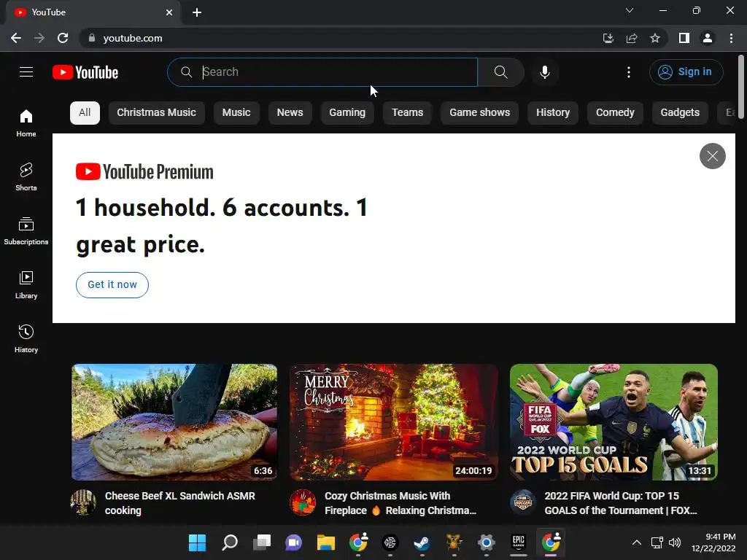Select the News chip
The width and height of the screenshot is (747, 560).
[x=290, y=113]
